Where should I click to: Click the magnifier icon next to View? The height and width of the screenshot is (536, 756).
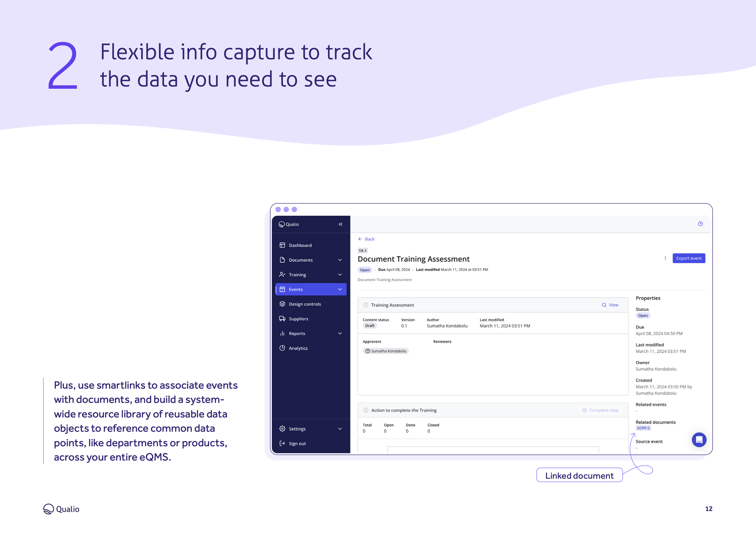click(x=604, y=305)
